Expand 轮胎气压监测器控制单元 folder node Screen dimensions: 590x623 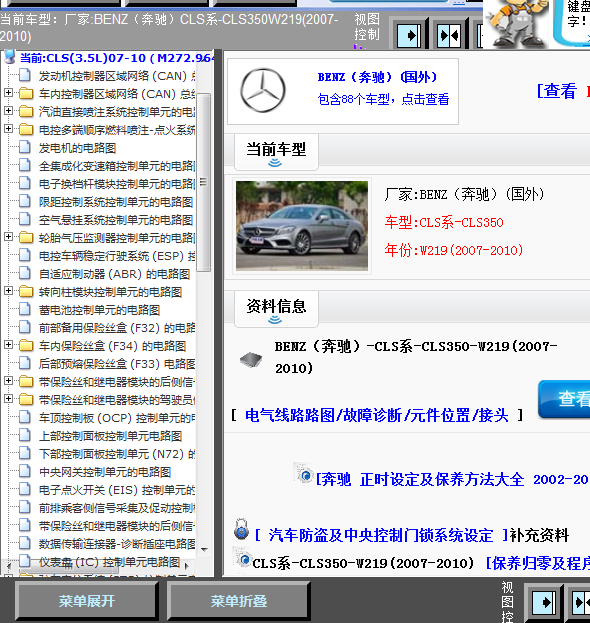8,236
